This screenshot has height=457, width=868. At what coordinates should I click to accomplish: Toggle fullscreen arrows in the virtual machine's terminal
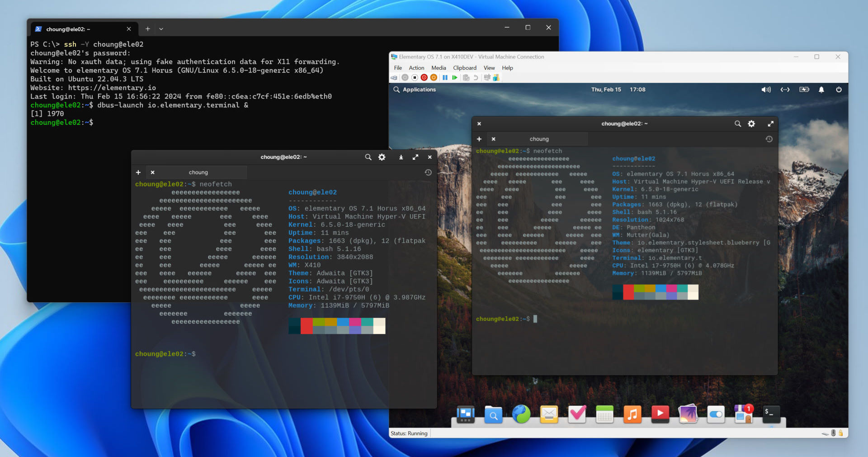click(x=770, y=124)
